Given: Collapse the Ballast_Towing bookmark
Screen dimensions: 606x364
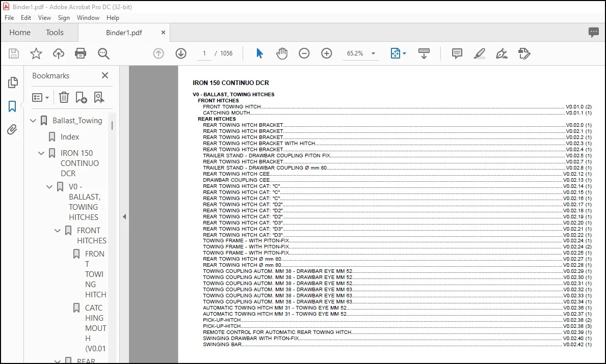Looking at the screenshot, I should pyautogui.click(x=33, y=121).
